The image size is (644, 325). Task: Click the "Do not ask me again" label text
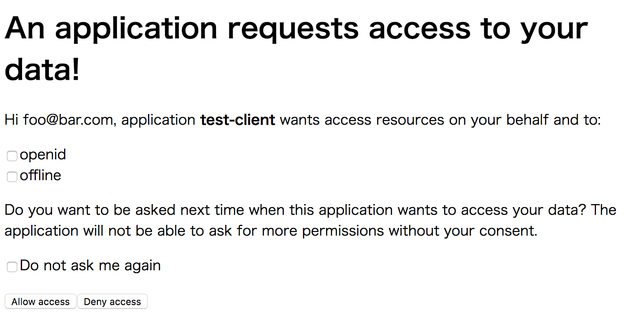click(90, 266)
